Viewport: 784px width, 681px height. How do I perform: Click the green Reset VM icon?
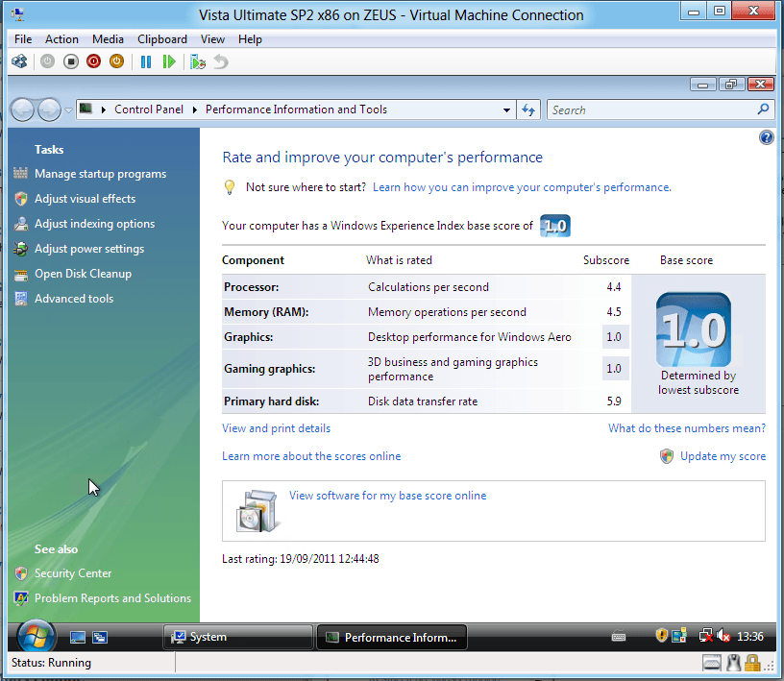coord(169,61)
